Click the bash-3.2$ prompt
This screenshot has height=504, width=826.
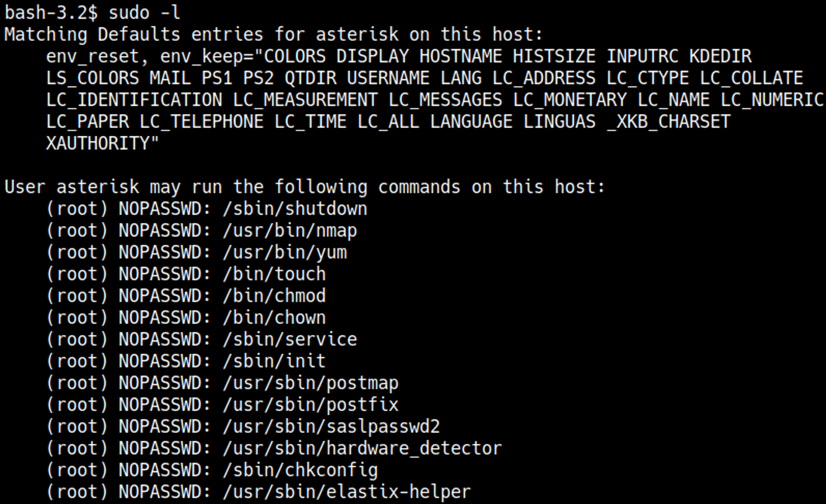pos(51,13)
